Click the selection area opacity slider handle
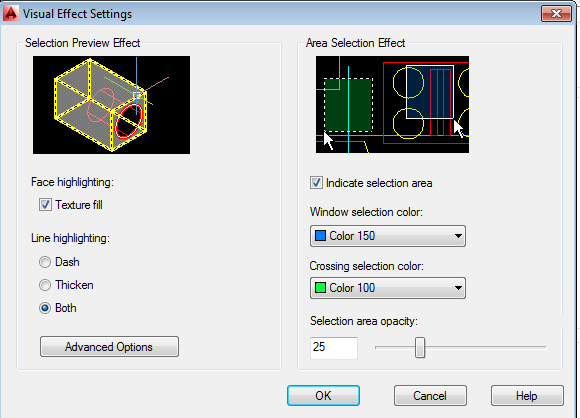Screen dimensions: 580x418 (x=420, y=347)
